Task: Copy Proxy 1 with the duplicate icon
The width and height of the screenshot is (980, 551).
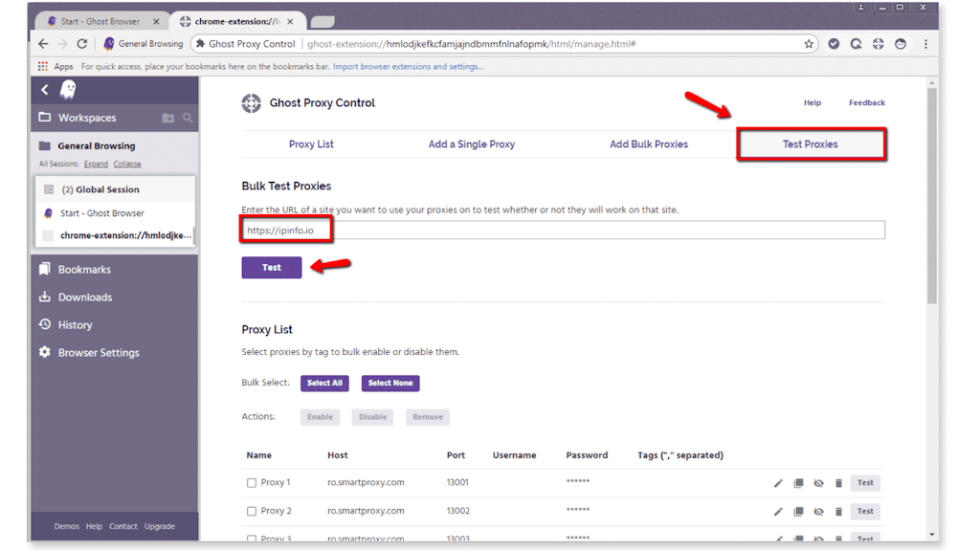Action: [799, 483]
